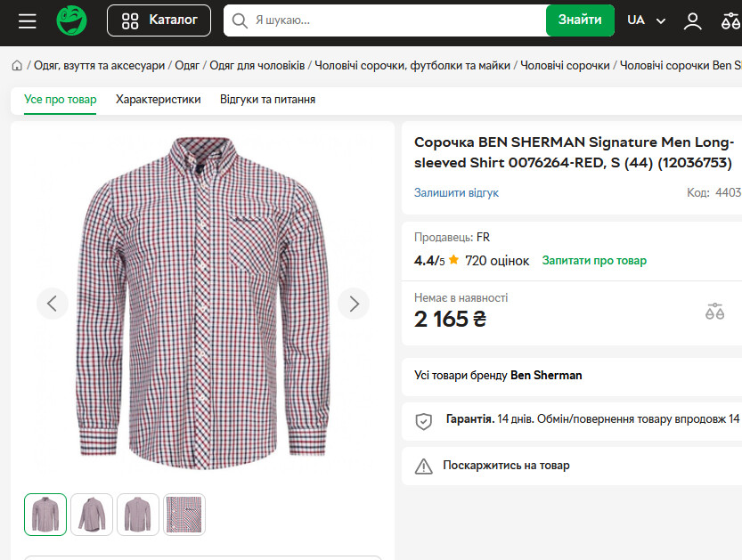This screenshot has width=742, height=560.
Task: Click the green smiley site logo
Action: pyautogui.click(x=71, y=20)
